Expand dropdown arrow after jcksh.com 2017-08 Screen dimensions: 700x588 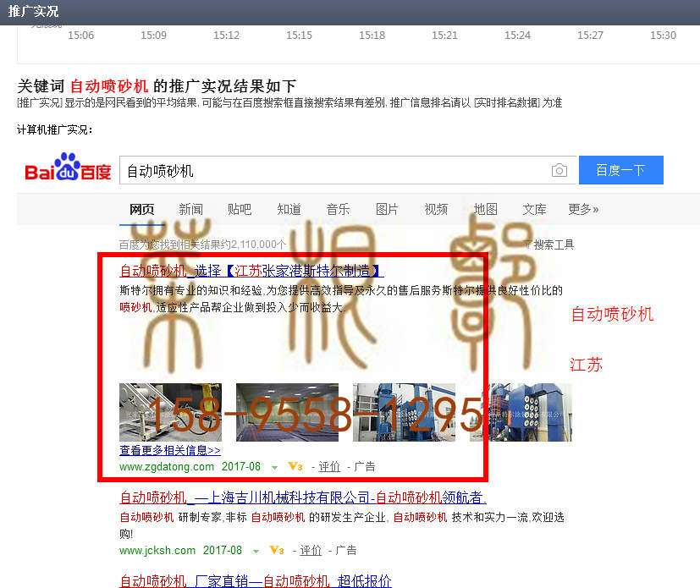click(x=256, y=551)
